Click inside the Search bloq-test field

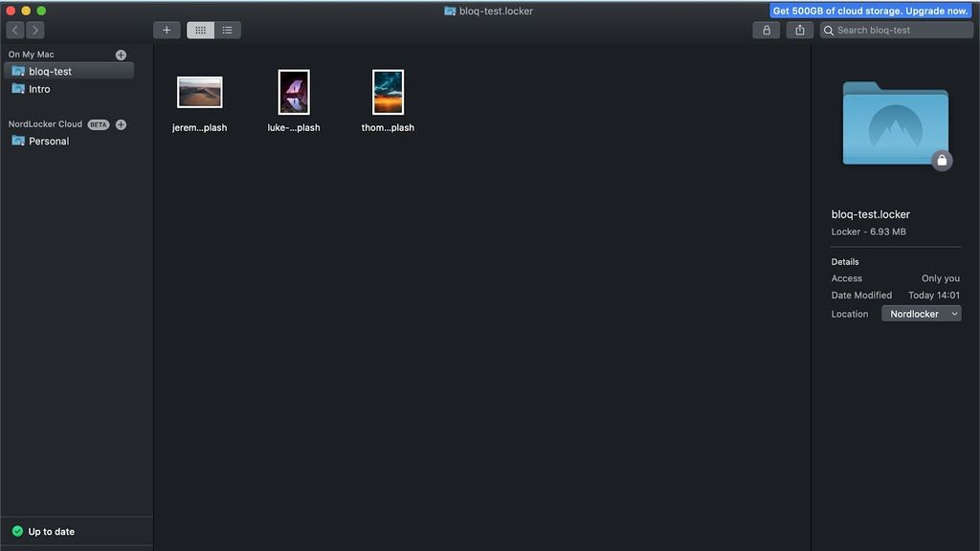coord(895,30)
